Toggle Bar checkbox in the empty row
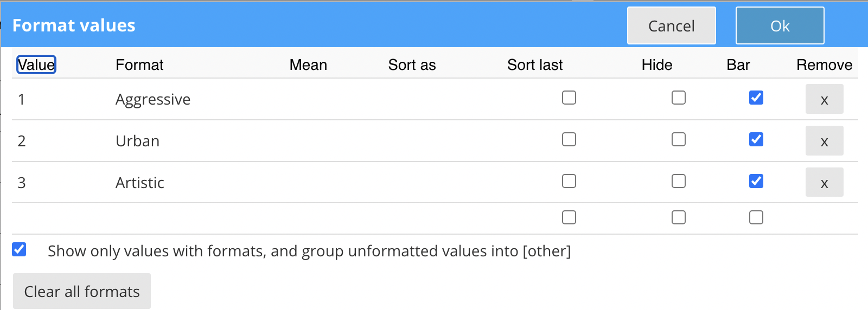 (x=756, y=217)
